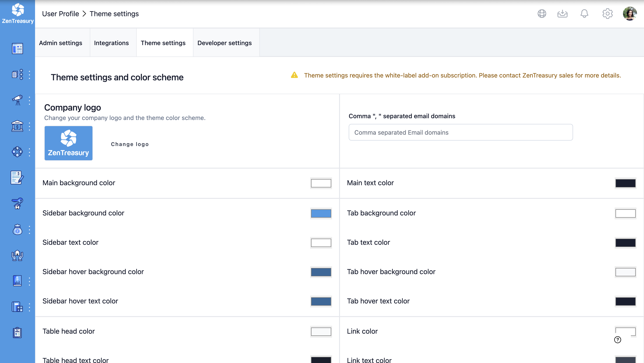Open Sidebar hover text color swatch
The image size is (644, 363).
pos(321,301)
